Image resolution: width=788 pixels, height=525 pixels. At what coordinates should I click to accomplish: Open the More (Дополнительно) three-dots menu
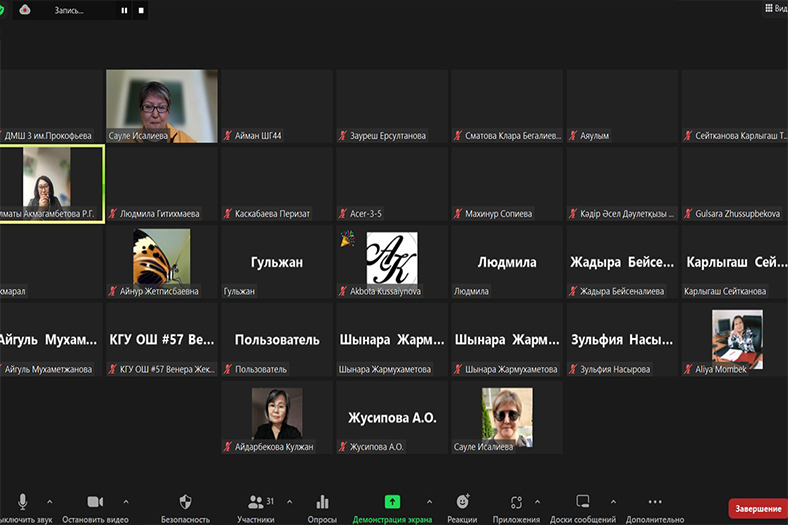point(655,502)
